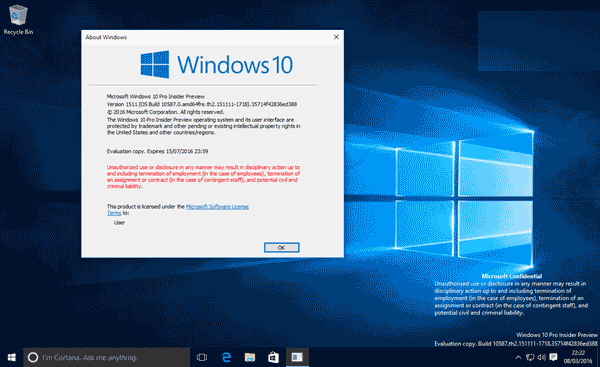Open Action Center notifications icon
This screenshot has width=600, height=367.
coord(553,357)
